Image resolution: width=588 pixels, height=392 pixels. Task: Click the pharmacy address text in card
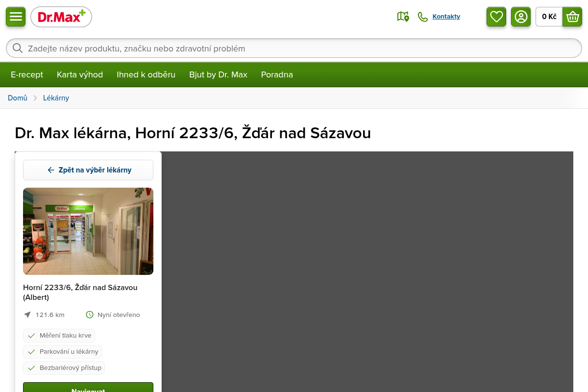(80, 292)
